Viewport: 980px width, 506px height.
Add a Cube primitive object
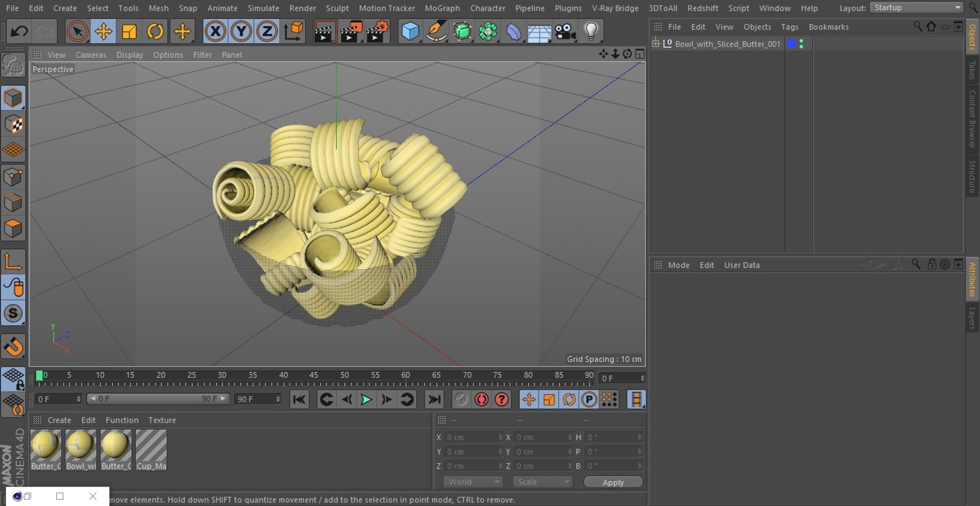point(410,32)
